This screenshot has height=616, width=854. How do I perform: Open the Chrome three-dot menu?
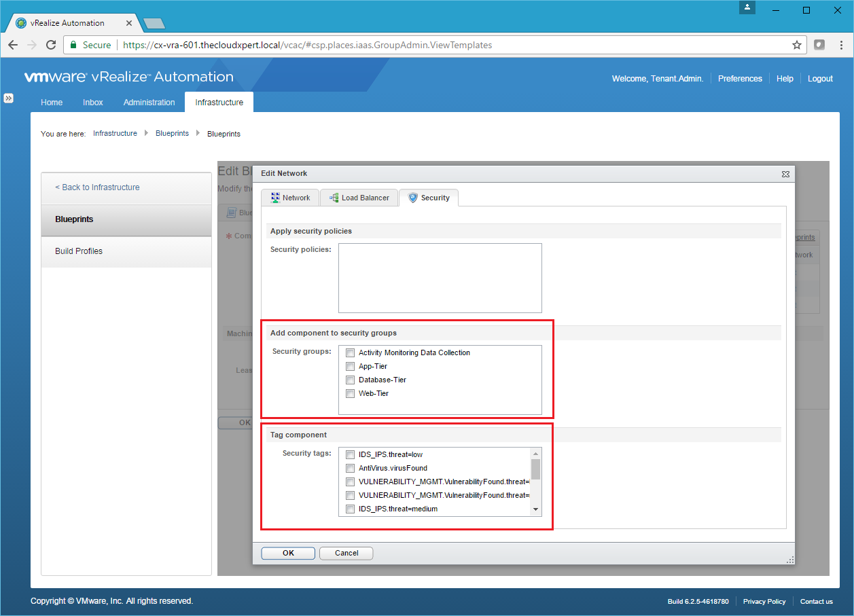(x=840, y=45)
